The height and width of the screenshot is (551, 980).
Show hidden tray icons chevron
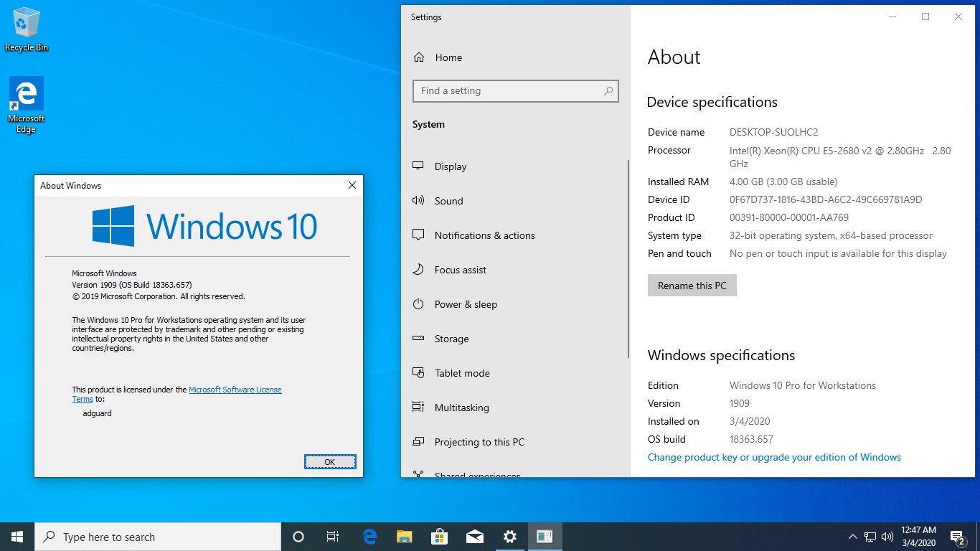[x=852, y=537]
